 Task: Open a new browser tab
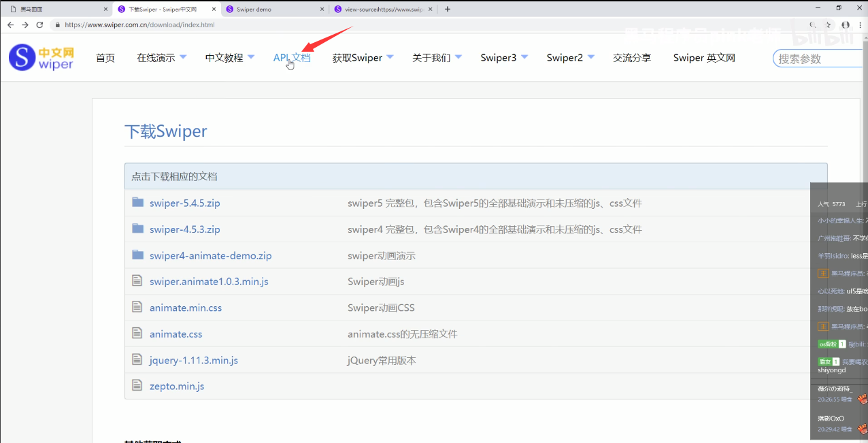tap(448, 9)
